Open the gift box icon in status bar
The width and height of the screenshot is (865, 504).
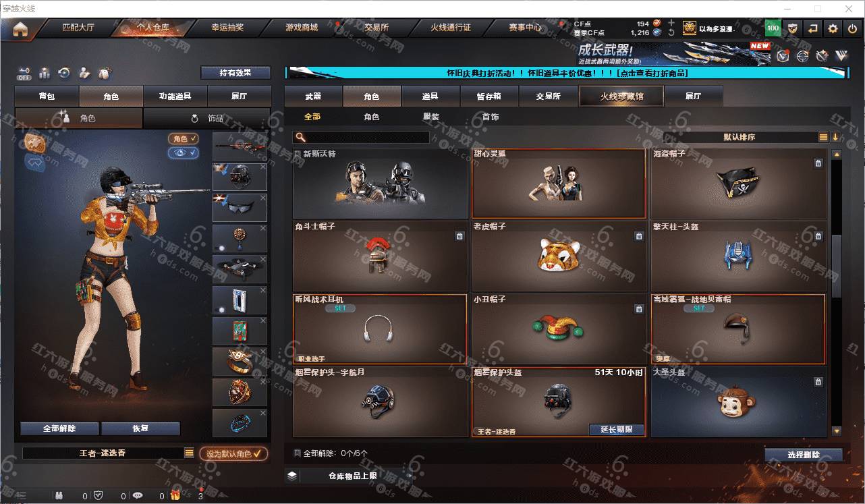(x=175, y=496)
